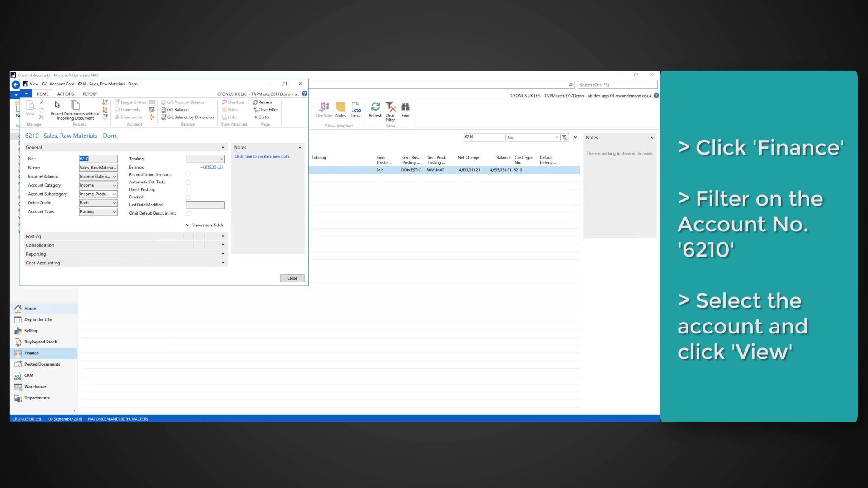This screenshot has height=488, width=868.
Task: Enable the Blocked checkbox
Action: coord(188,197)
